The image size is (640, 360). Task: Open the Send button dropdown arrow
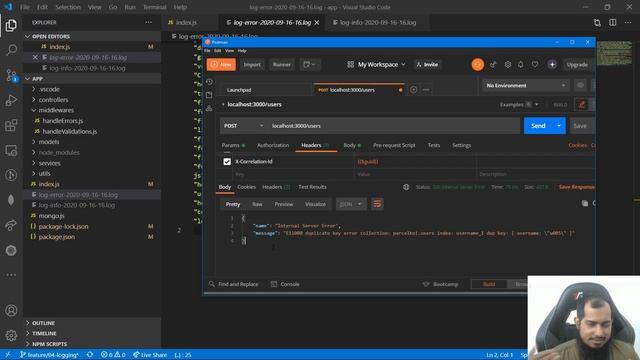point(559,126)
